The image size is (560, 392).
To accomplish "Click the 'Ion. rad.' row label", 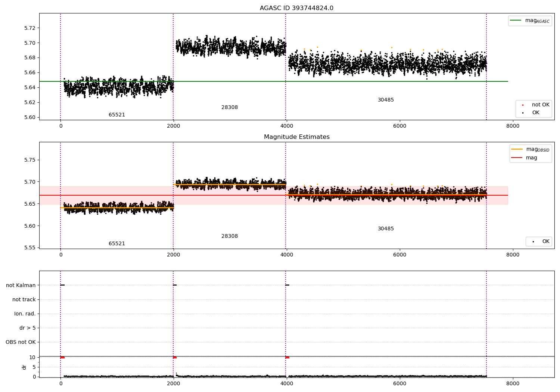I will tap(25, 314).
